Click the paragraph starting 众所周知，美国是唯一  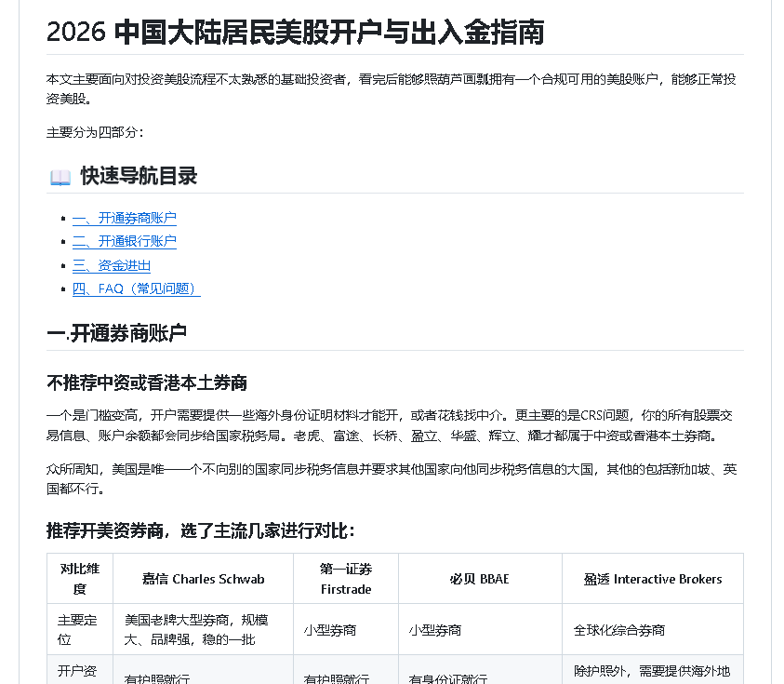tap(392, 479)
